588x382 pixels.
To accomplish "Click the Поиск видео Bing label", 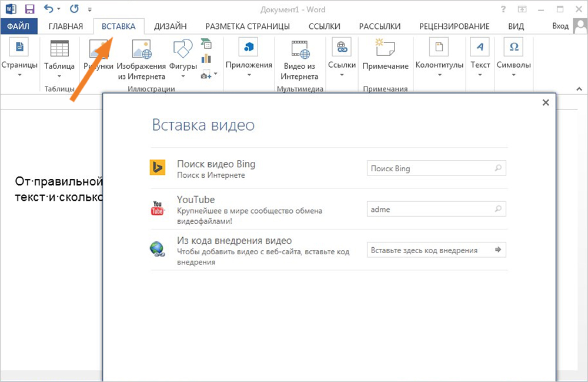I will click(x=216, y=164).
